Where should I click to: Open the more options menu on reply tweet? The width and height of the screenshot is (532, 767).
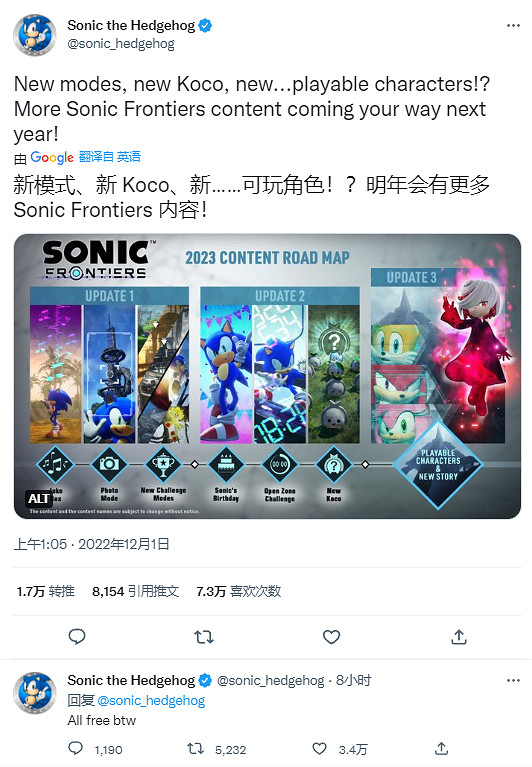tap(513, 680)
